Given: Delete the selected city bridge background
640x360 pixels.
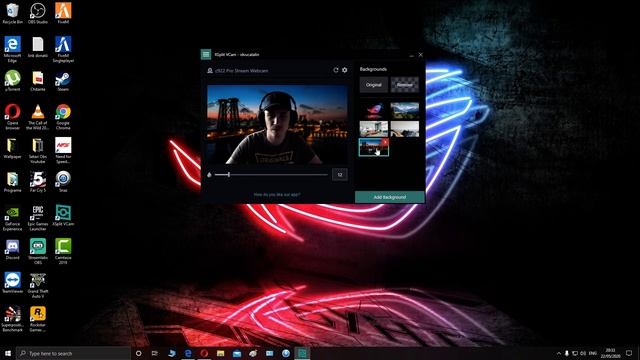Looking at the screenshot, I should 385,142.
